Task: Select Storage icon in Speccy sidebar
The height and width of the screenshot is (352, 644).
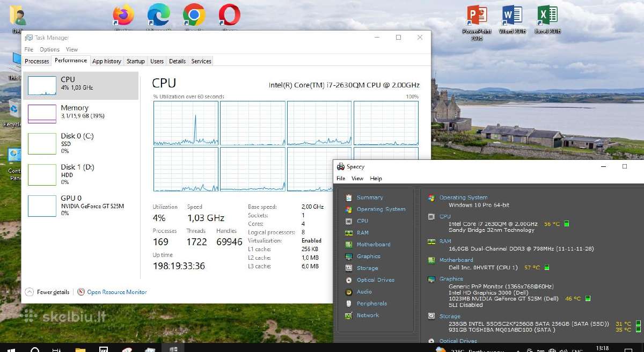Action: pyautogui.click(x=349, y=268)
